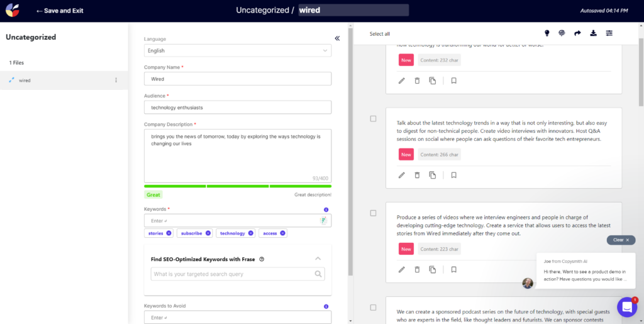Viewport: 644px width, 324px height.
Task: Click the share arrow icon in toolbar
Action: tap(577, 33)
